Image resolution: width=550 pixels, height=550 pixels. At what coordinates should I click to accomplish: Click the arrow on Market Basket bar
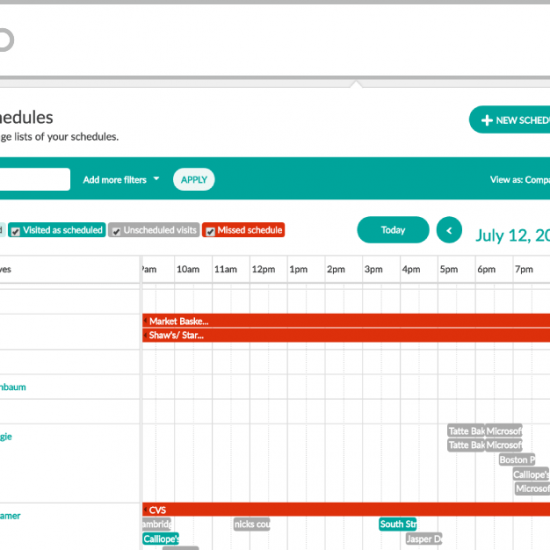(x=145, y=321)
